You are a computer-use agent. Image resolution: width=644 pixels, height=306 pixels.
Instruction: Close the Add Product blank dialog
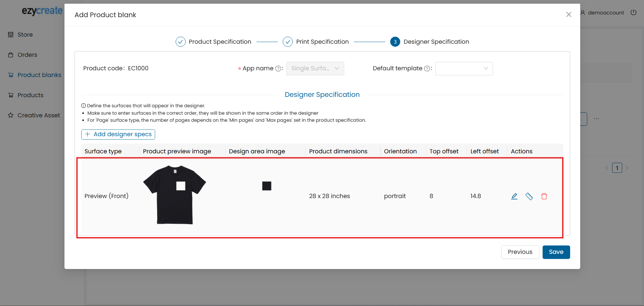tap(568, 14)
